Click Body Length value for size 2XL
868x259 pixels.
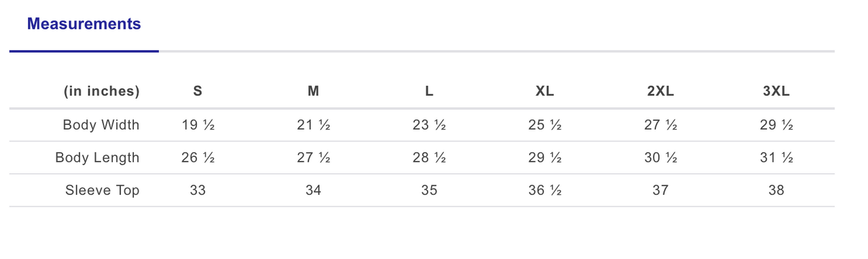[661, 158]
